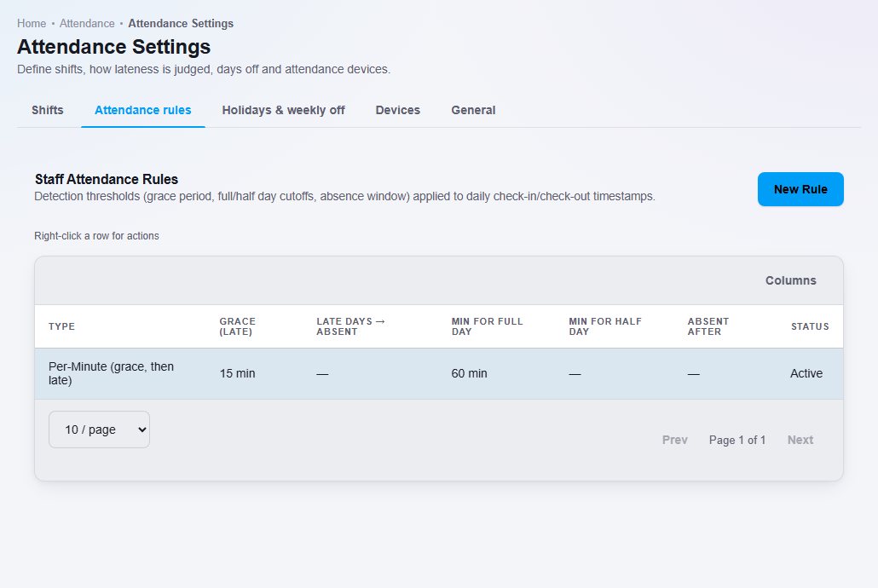Sort by the Type column header
This screenshot has width=878, height=588.
coord(61,326)
